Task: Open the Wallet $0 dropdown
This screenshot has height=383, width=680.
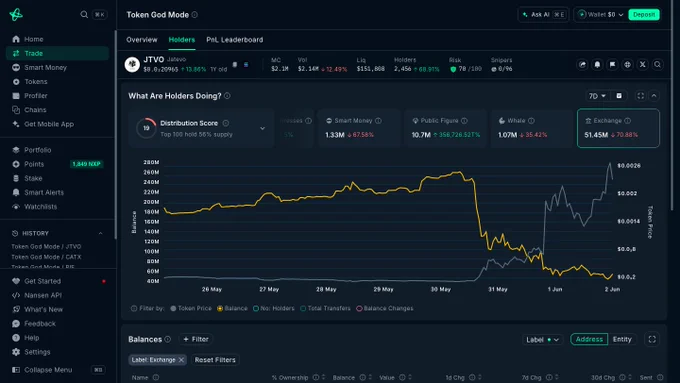Action: point(601,15)
